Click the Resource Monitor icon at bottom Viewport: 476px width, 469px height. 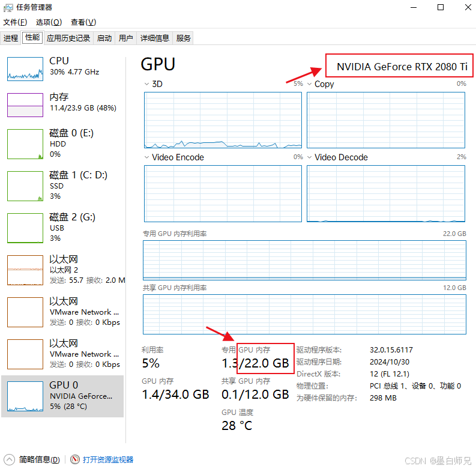pyautogui.click(x=74, y=459)
